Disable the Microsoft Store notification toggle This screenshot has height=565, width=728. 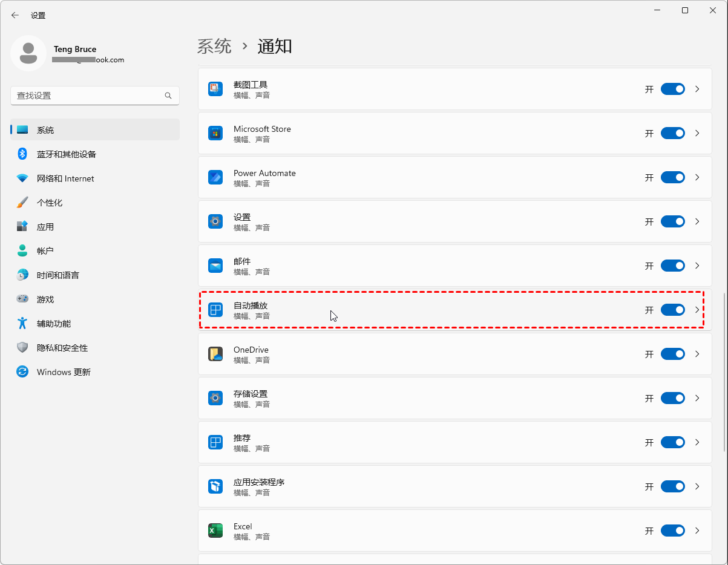pyautogui.click(x=672, y=133)
